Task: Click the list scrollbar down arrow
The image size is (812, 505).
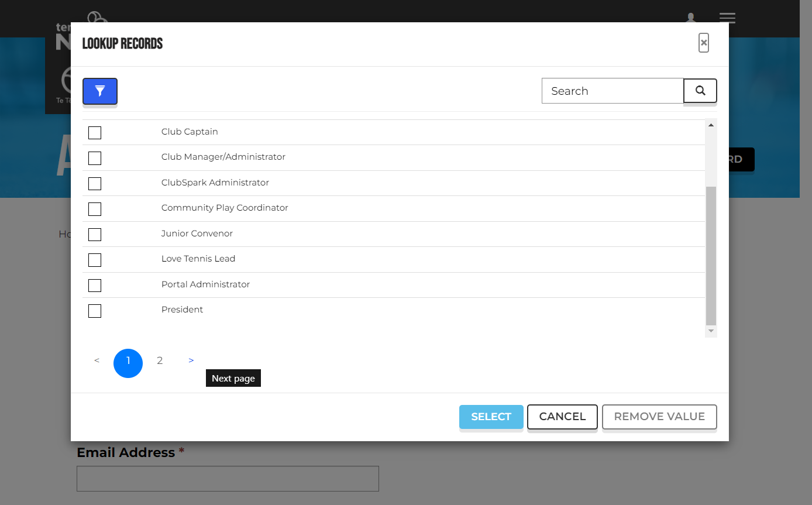Action: pos(711,331)
